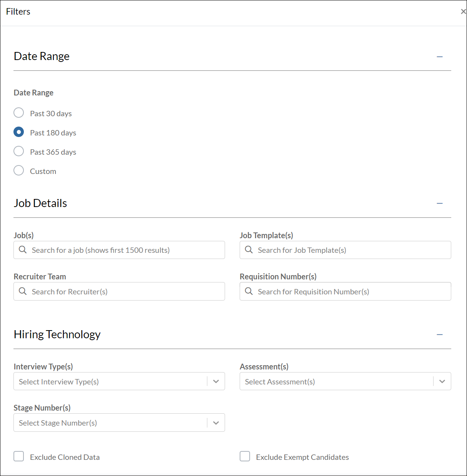This screenshot has height=476, width=467.
Task: Click the search icon in Recruiter Team field
Action: 23,291
